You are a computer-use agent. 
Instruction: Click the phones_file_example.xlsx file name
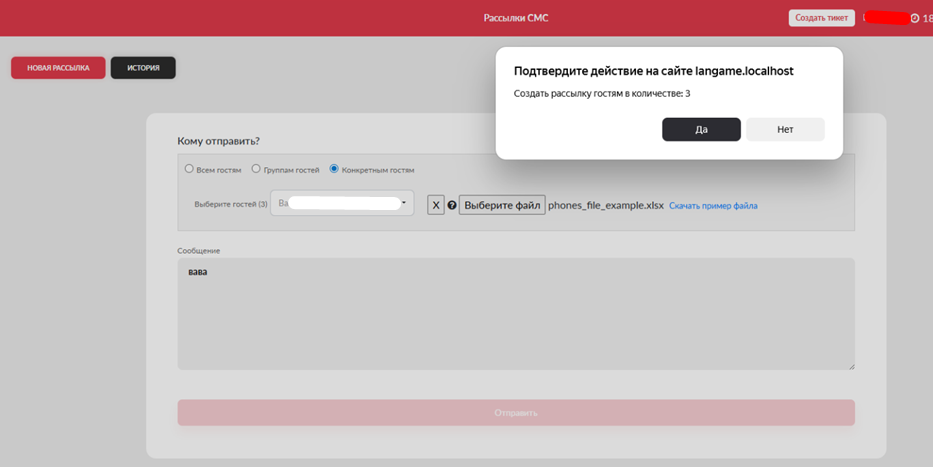point(606,205)
